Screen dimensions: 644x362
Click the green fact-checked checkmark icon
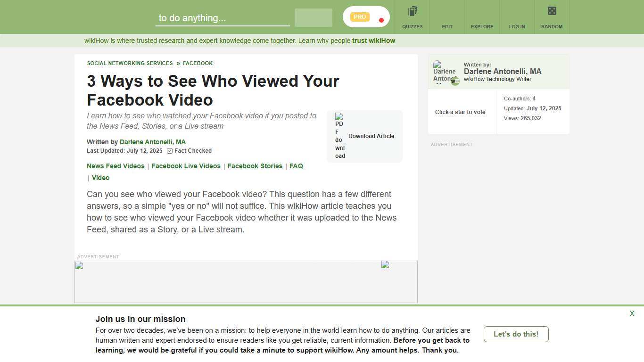[x=169, y=151]
